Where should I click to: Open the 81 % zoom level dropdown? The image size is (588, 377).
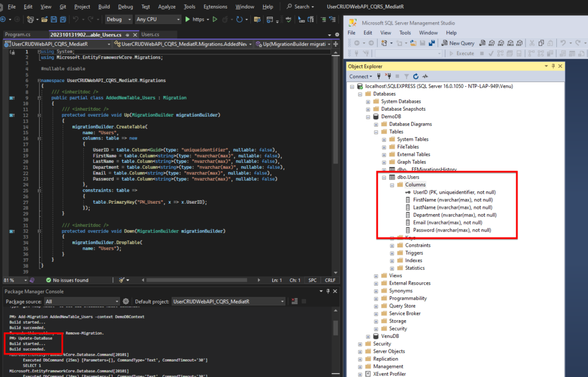tap(15, 280)
